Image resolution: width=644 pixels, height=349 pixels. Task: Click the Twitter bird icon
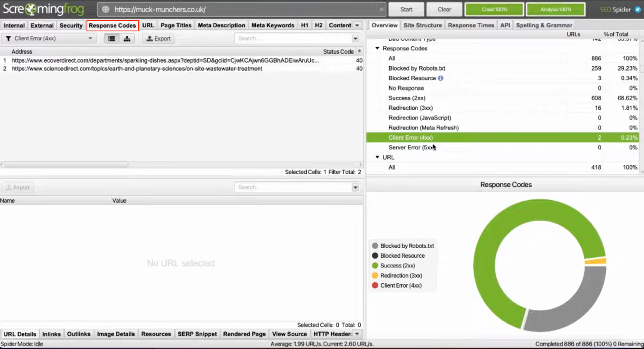638,9
